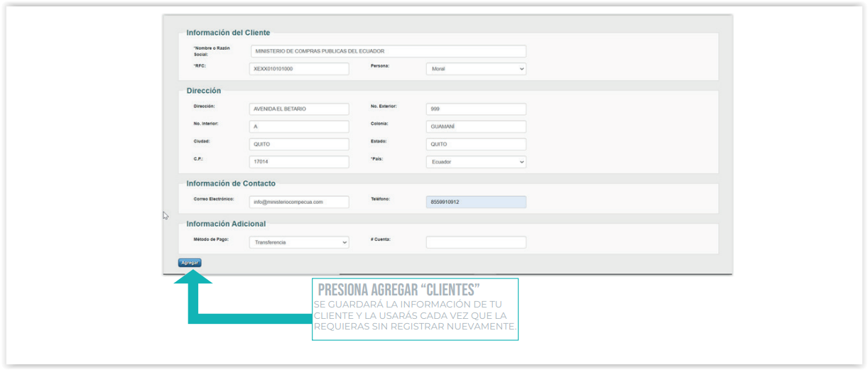Click the empty # Cuenta field

click(476, 242)
